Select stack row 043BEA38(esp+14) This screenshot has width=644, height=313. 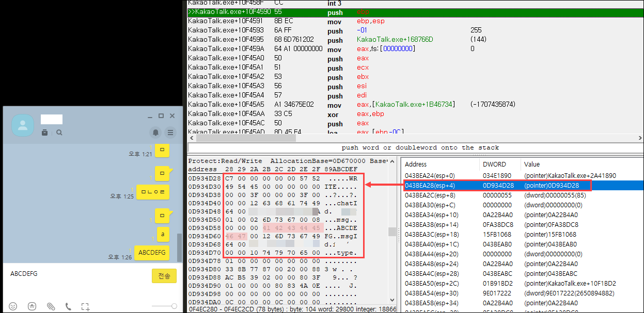(x=523, y=224)
